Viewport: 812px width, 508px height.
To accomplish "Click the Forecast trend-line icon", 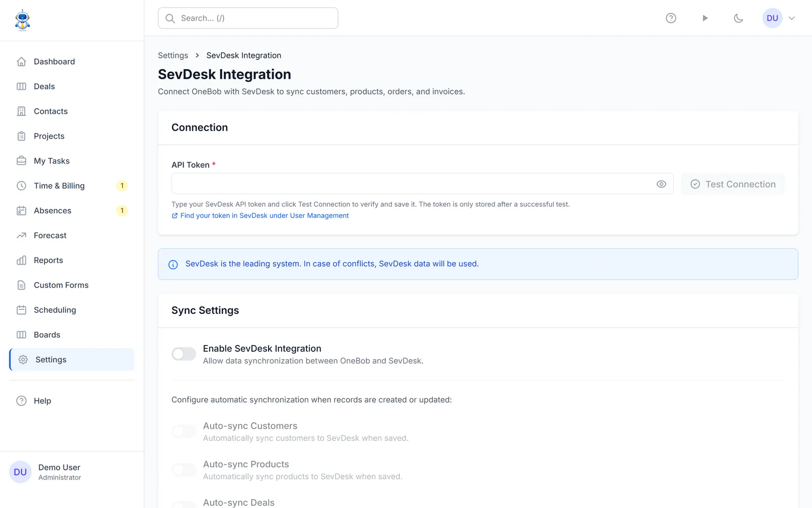I will coord(21,236).
